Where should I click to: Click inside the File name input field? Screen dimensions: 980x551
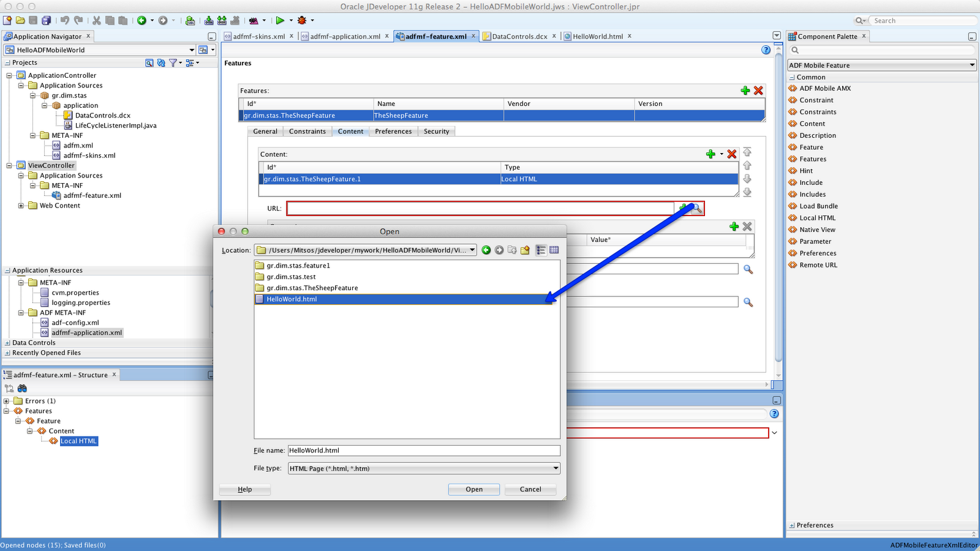coord(423,450)
